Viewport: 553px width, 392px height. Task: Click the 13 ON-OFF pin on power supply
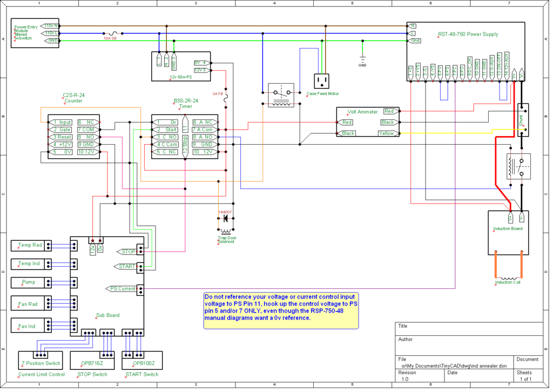click(499, 66)
